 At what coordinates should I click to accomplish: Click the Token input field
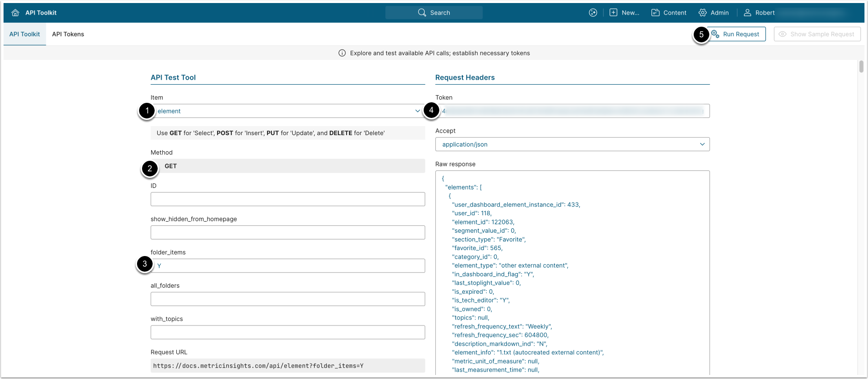point(572,111)
